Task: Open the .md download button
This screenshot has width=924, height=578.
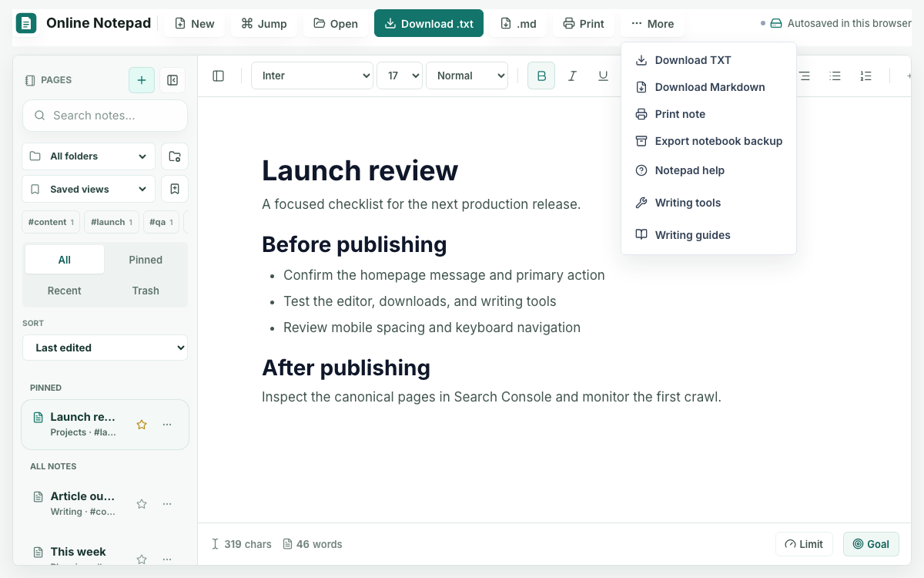Action: [x=519, y=23]
